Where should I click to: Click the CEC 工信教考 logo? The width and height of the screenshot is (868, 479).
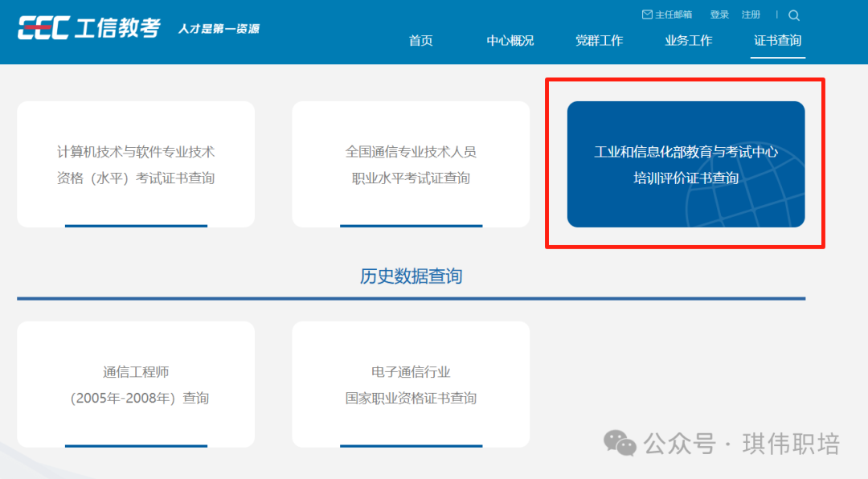point(89,27)
